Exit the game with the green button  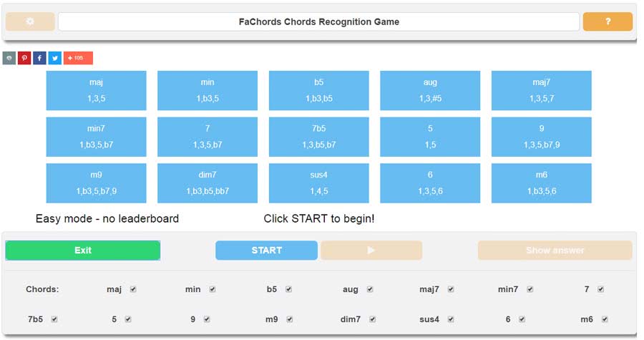point(83,250)
